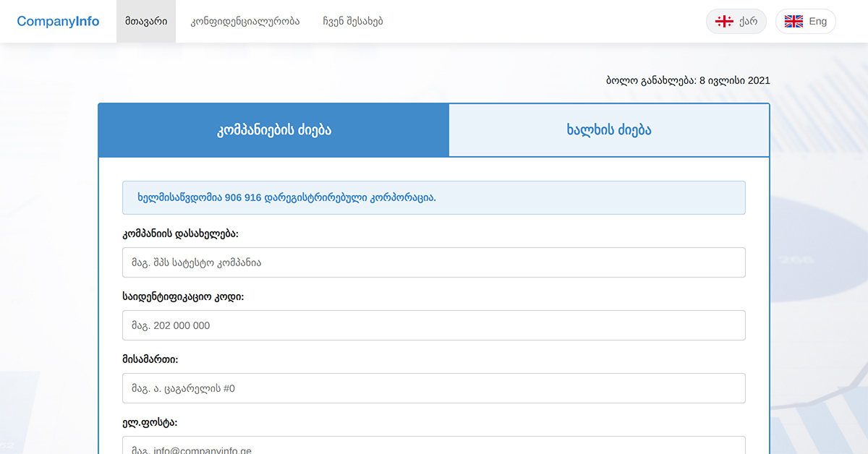Click the identification code placeholder 202 000 000
This screenshot has height=454, width=868.
[x=434, y=325]
